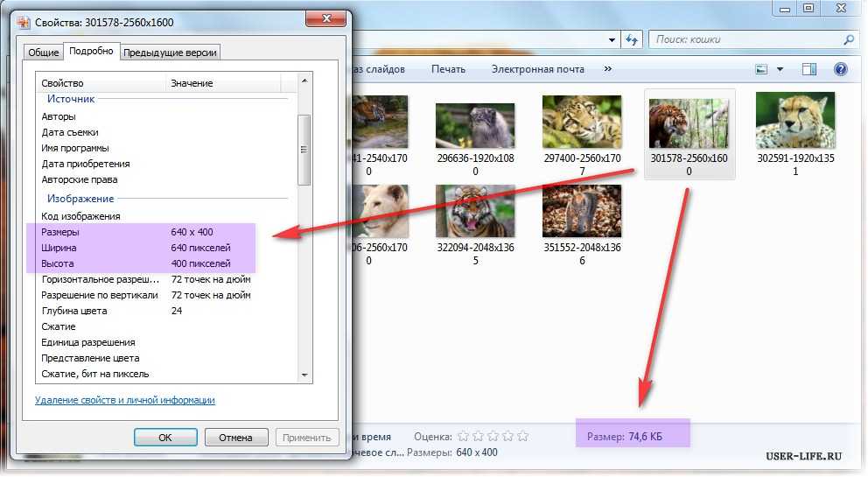The image size is (868, 477).
Task: Click the change view icon in Explorer
Action: [762, 69]
